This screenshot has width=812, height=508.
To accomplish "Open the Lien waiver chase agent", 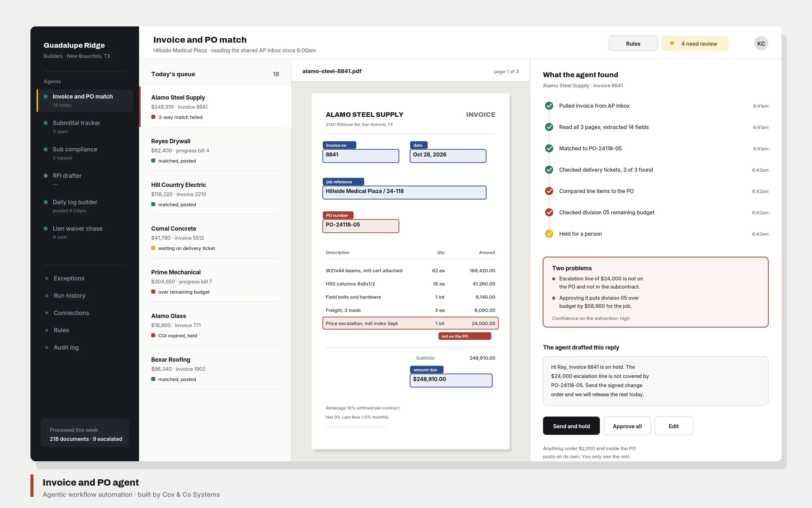I will tap(85, 232).
